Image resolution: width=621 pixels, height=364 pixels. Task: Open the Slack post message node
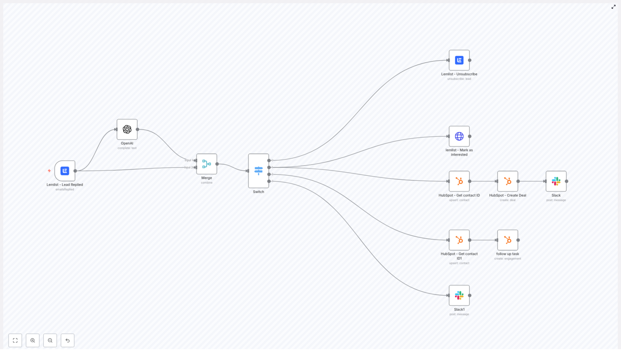556,181
